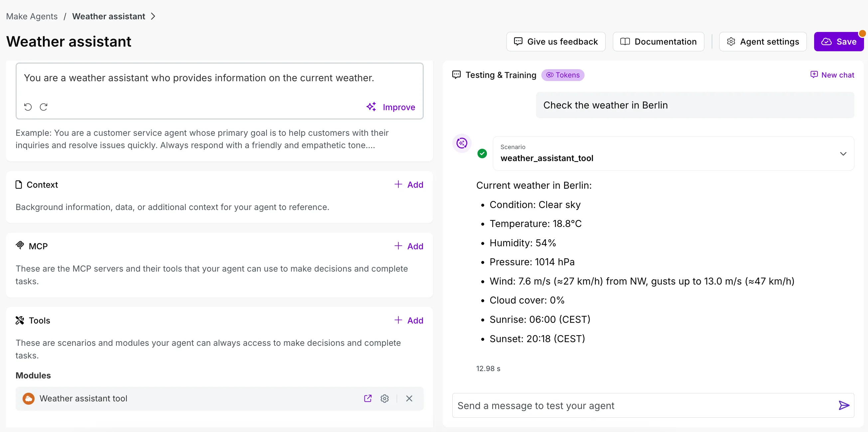Click the 'Humidity: 54%' line

tap(522, 243)
